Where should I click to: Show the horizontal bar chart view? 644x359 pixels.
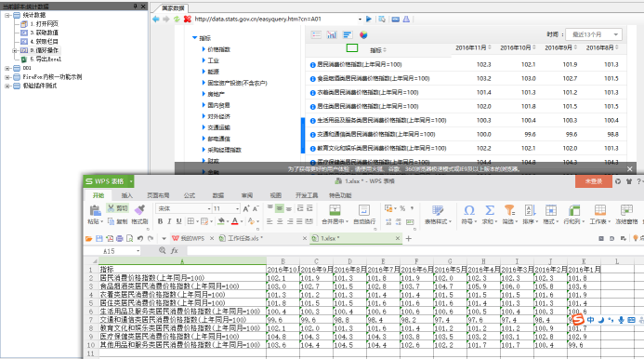[348, 35]
